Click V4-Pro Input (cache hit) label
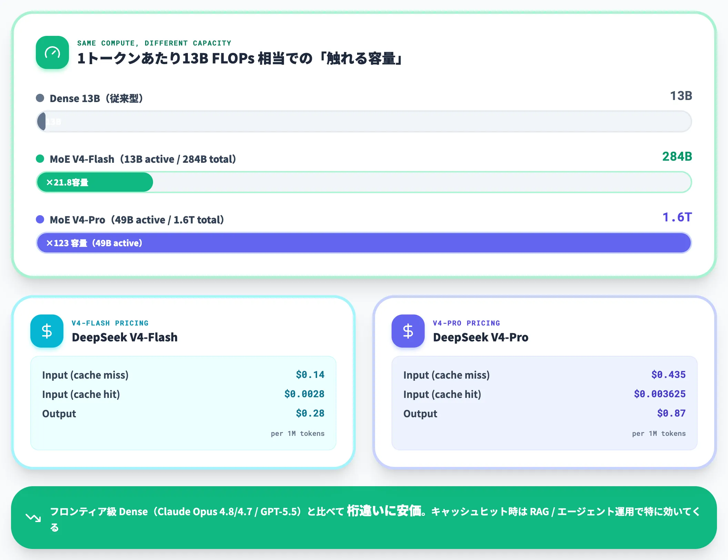The image size is (728, 560). click(442, 394)
